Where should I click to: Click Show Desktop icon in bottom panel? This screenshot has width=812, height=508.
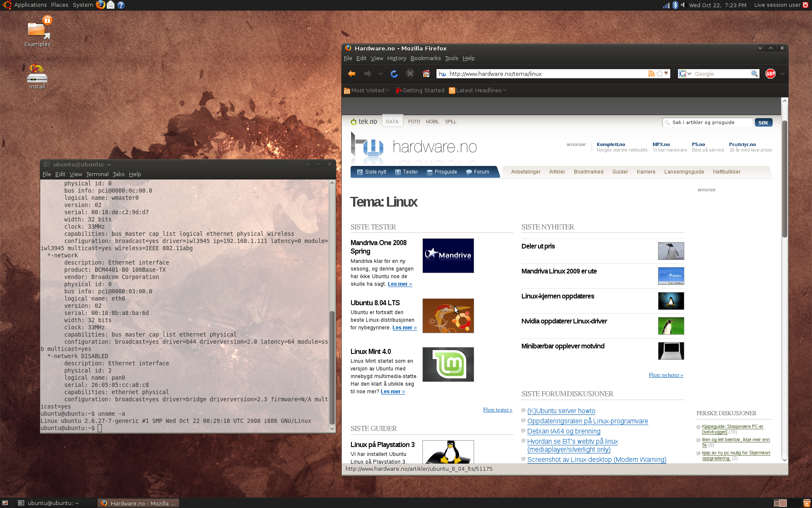(5, 503)
